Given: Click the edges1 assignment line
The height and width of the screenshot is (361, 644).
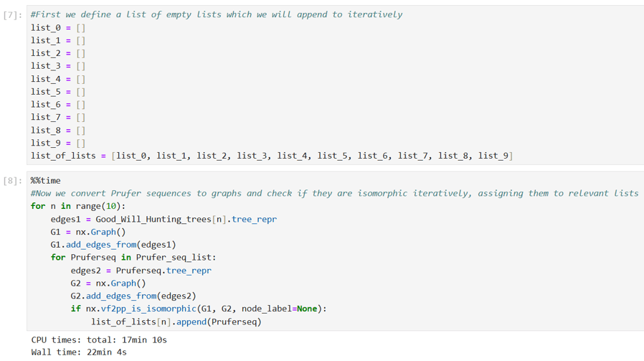Looking at the screenshot, I should click(164, 219).
